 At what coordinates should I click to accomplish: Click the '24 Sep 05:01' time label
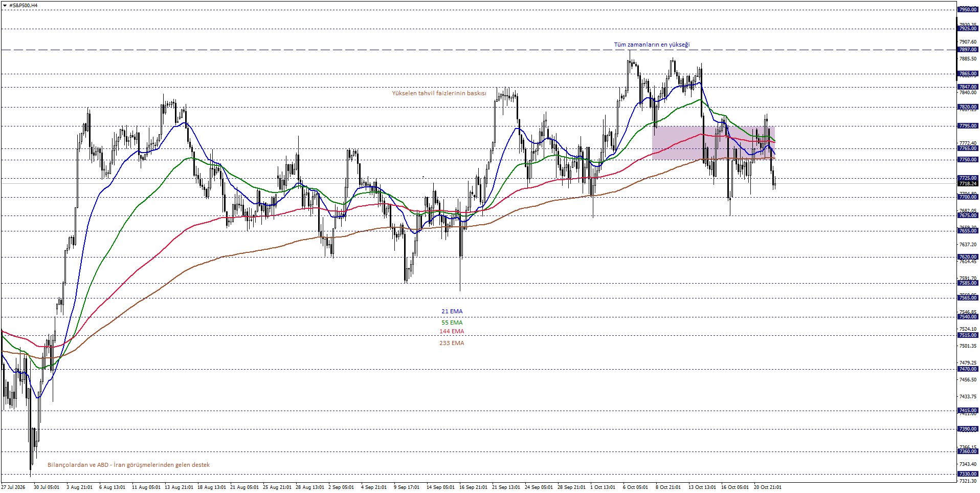pos(539,487)
